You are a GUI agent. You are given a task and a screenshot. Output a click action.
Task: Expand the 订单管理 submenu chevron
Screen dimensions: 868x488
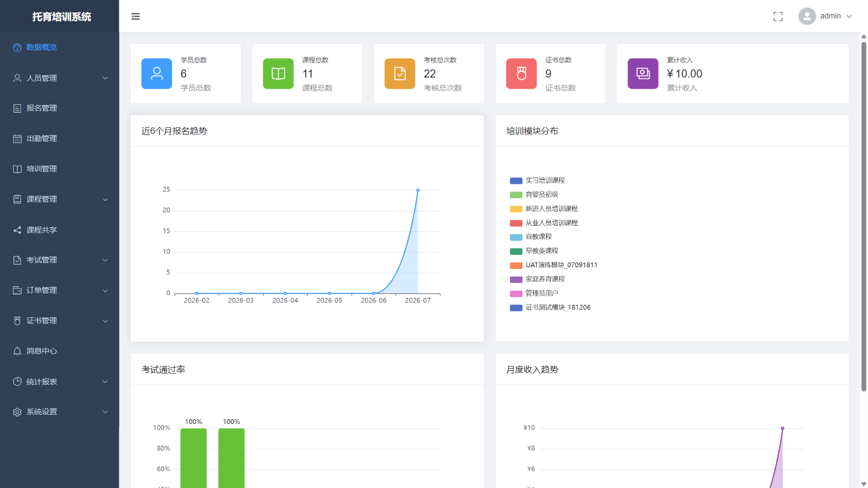pos(105,291)
